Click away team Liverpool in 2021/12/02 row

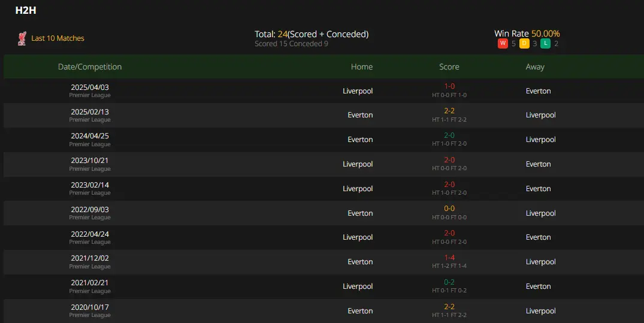(540, 262)
